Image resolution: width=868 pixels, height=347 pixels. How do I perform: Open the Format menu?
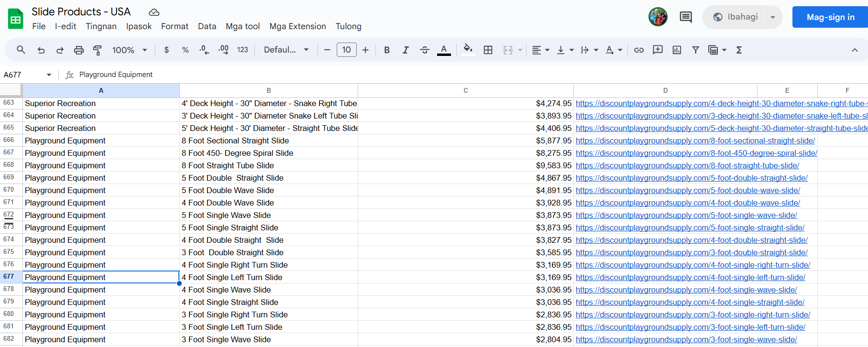tap(175, 26)
